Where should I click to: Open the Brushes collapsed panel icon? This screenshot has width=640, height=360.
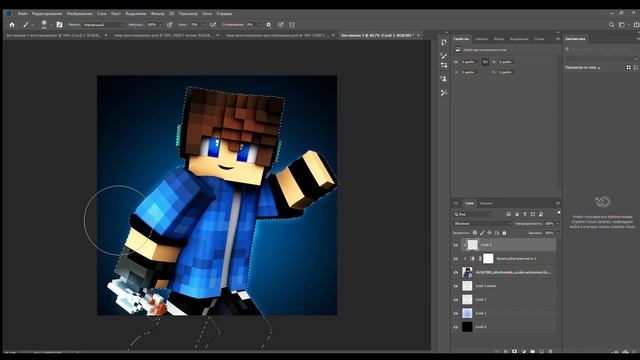coord(444,55)
